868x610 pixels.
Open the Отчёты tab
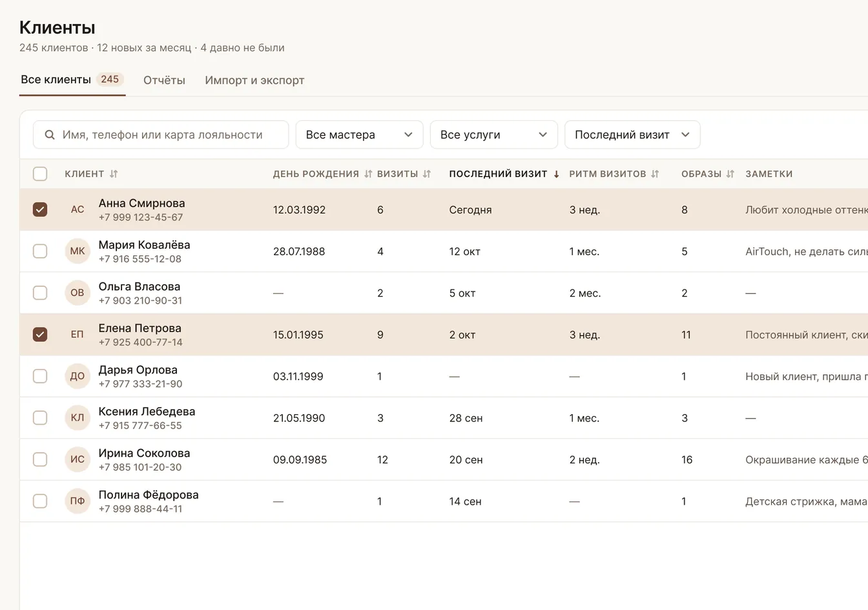coord(164,80)
